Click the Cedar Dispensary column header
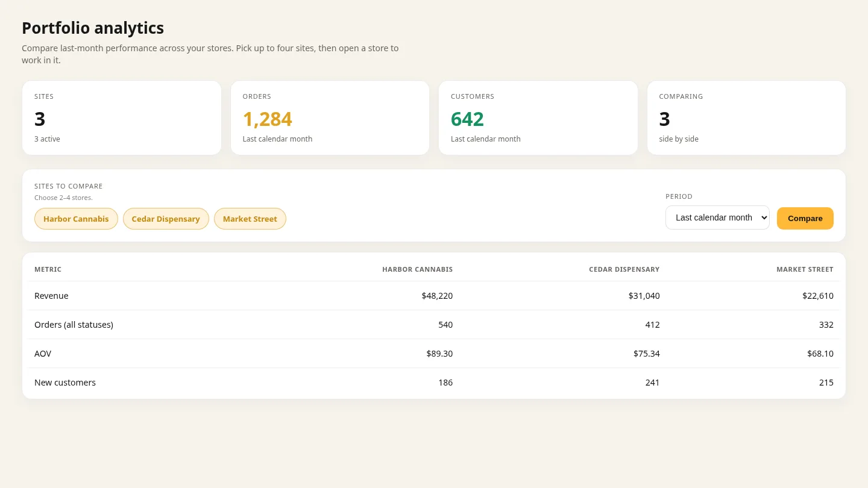This screenshot has height=488, width=868. tap(624, 269)
